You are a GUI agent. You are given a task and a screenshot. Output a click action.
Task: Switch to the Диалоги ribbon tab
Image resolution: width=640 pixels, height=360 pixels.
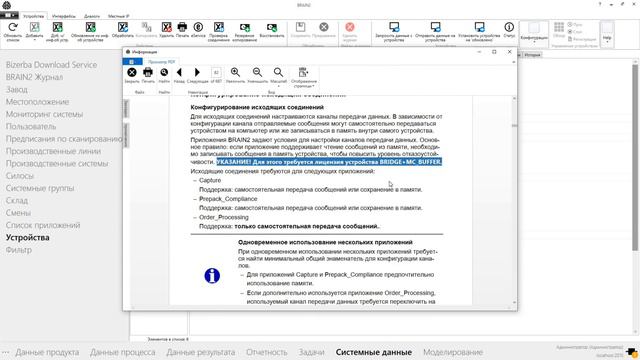tap(92, 16)
